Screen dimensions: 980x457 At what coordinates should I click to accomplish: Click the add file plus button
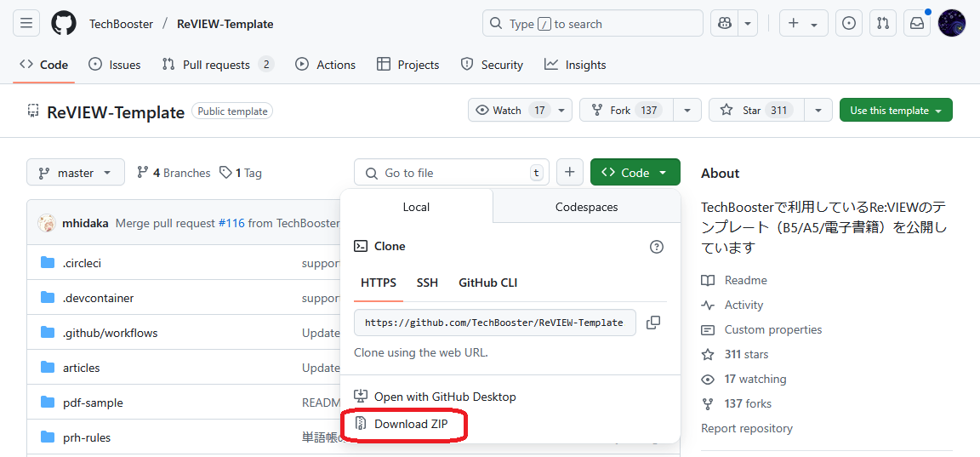569,173
